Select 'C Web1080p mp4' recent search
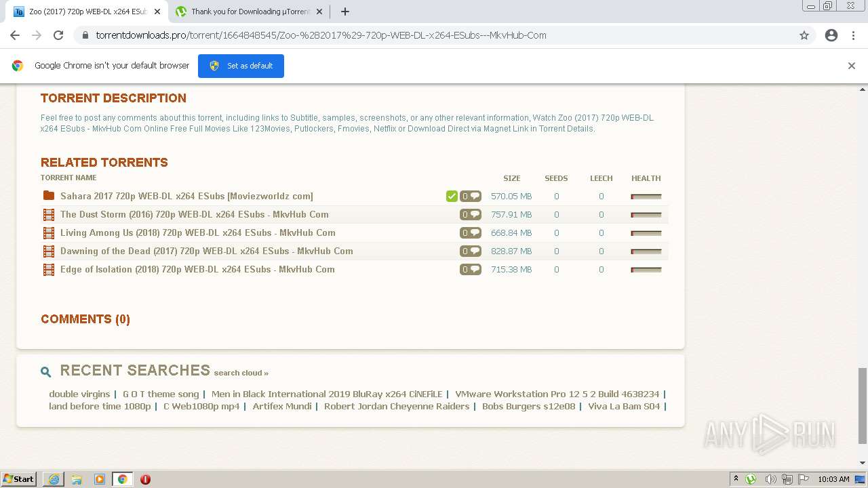 [x=201, y=406]
